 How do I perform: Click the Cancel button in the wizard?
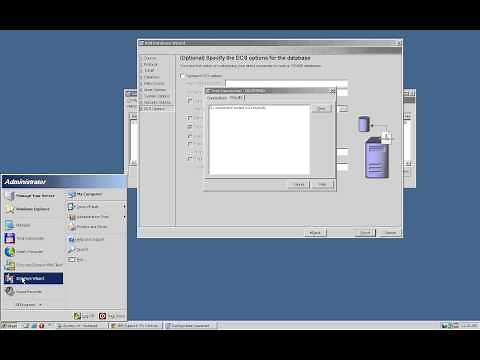tap(390, 233)
